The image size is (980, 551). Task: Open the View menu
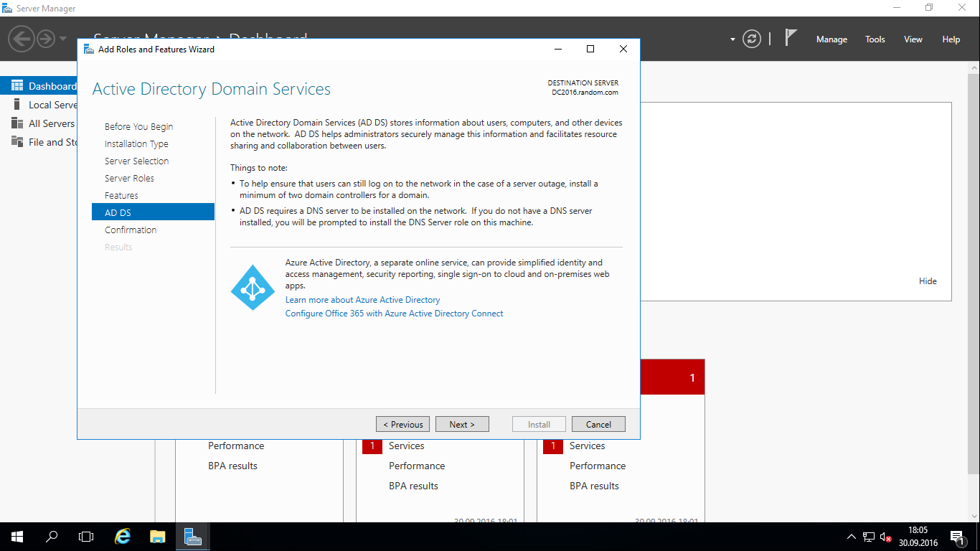coord(913,39)
